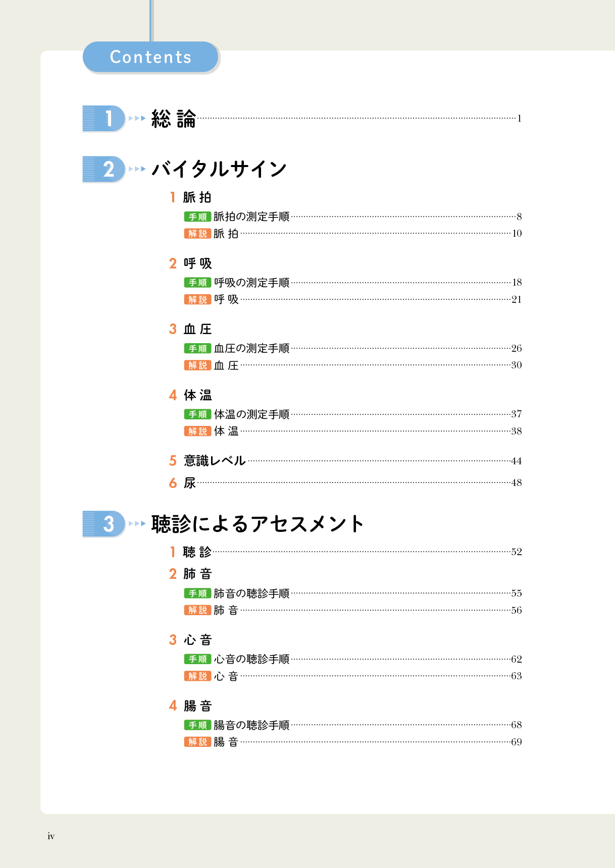Click green 手順 tag beside 血圧の測定手順
Image resolution: width=615 pixels, height=868 pixels.
[x=197, y=349]
